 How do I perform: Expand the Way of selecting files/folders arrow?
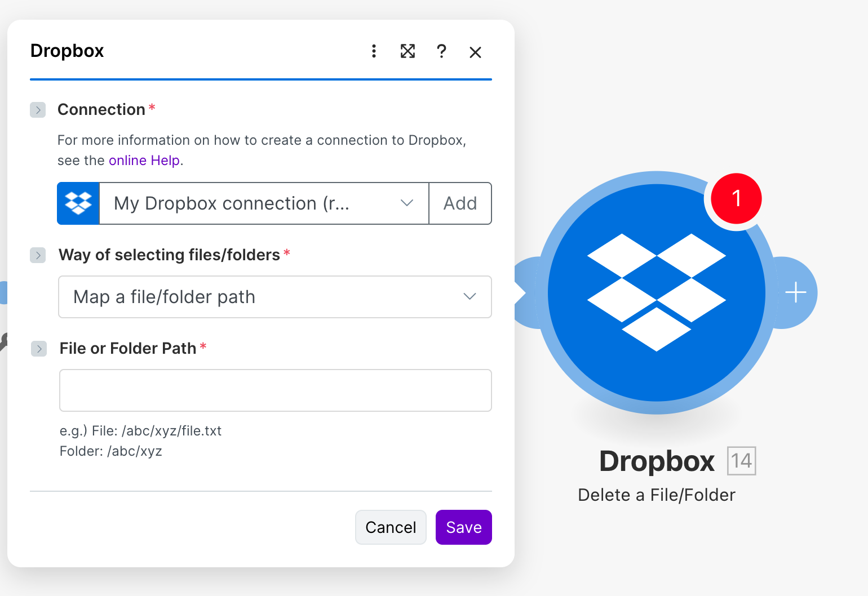[38, 255]
